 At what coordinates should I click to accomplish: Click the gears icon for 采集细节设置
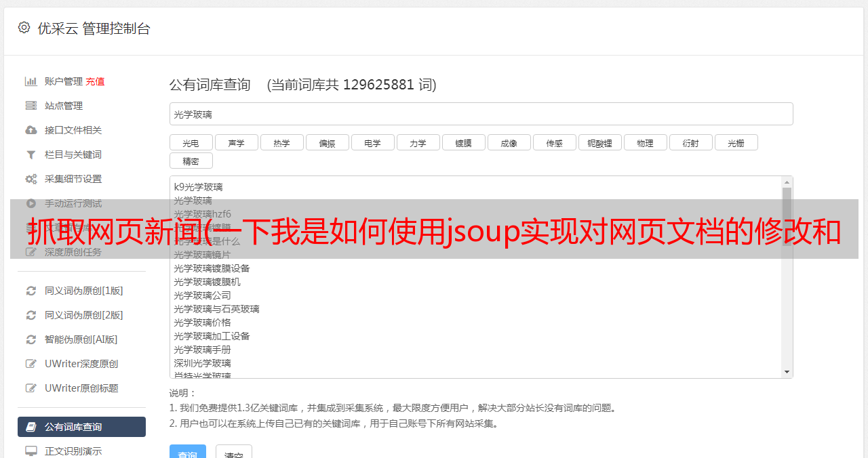pyautogui.click(x=31, y=179)
